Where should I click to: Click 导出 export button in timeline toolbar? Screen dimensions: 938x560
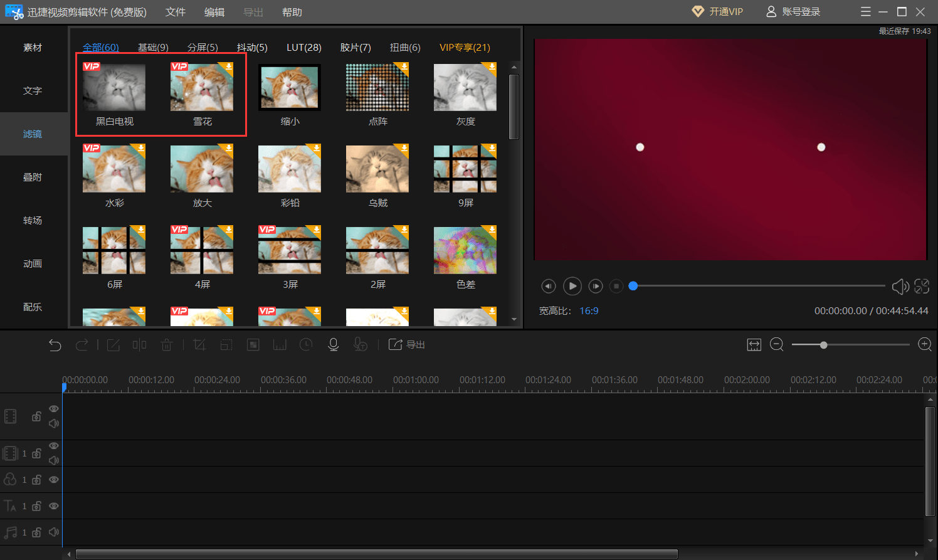(407, 345)
